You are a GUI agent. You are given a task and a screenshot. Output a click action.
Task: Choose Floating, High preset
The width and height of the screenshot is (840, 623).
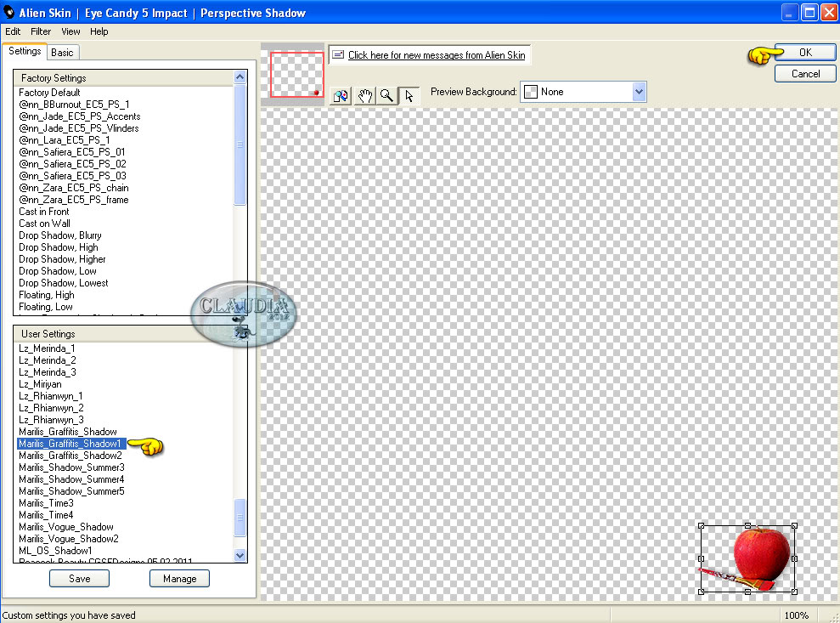(47, 295)
